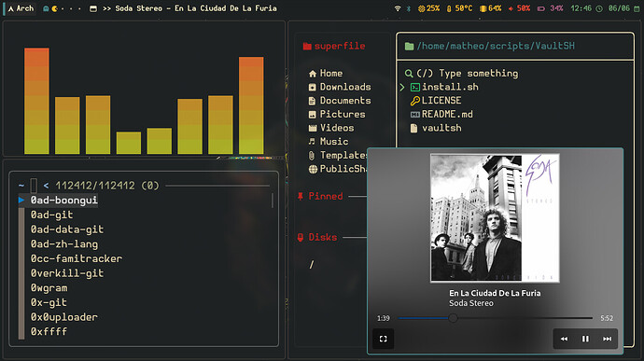Select the 0ad-git package in the list

pos(51,215)
